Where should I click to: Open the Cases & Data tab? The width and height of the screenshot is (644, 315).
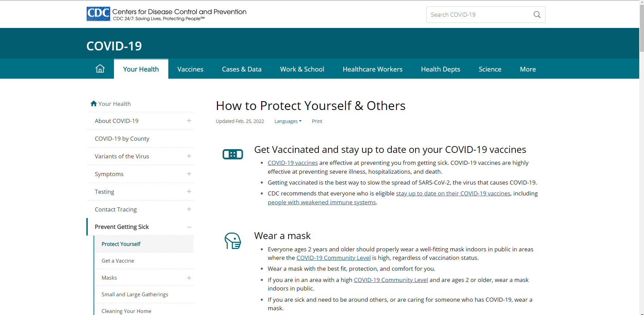point(241,69)
